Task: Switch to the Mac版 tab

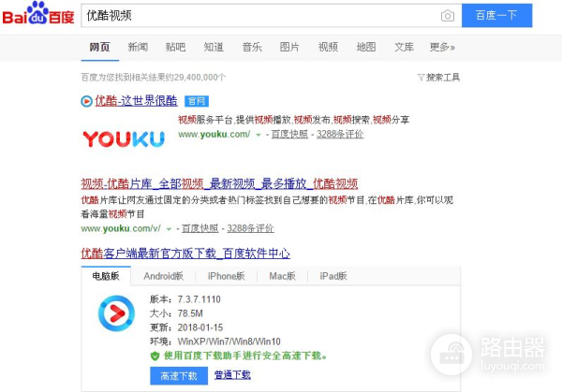Action: point(283,276)
